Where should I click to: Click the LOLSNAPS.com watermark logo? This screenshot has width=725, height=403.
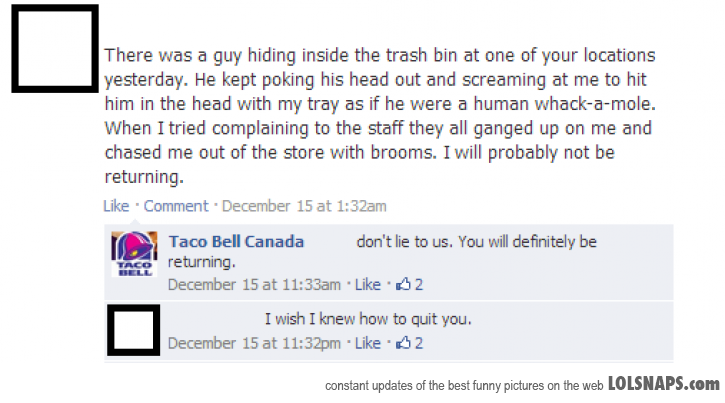pos(664,384)
